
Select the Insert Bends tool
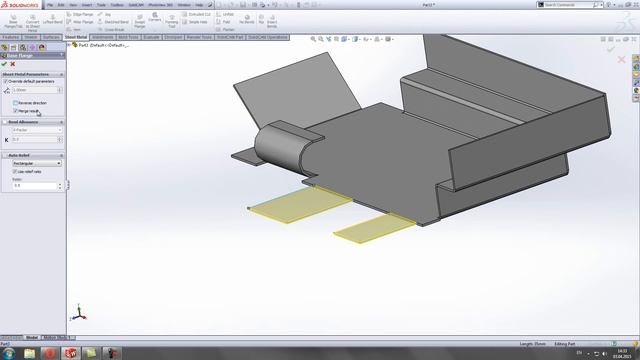[x=272, y=21]
